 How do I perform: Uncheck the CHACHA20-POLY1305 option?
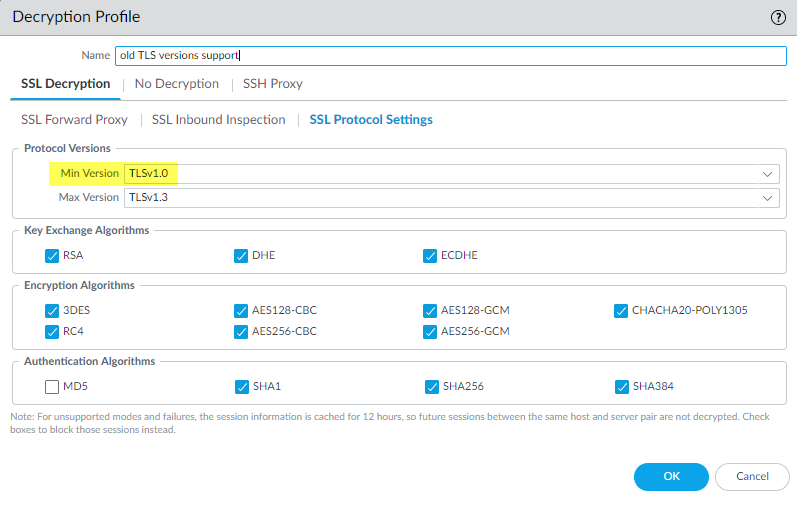(x=621, y=310)
